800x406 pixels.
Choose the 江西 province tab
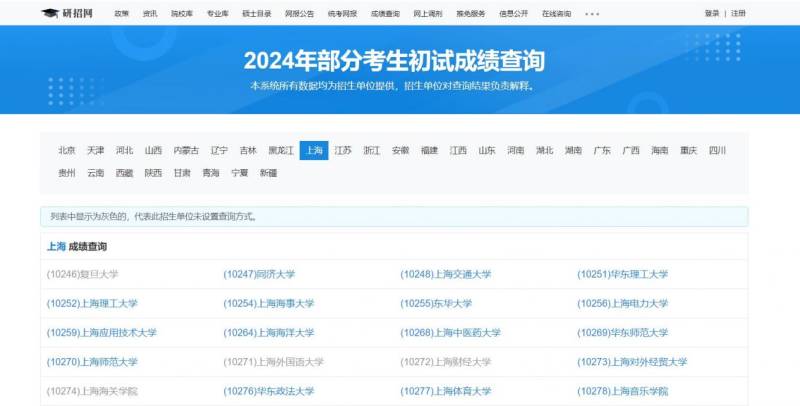(x=458, y=150)
